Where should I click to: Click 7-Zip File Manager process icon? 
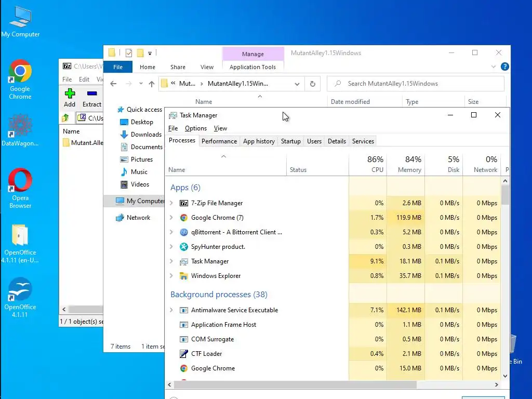(x=184, y=203)
